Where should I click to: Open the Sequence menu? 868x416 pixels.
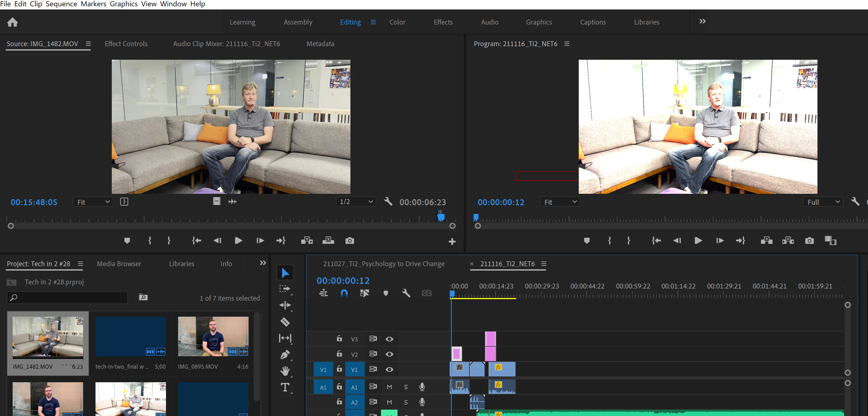pos(61,4)
